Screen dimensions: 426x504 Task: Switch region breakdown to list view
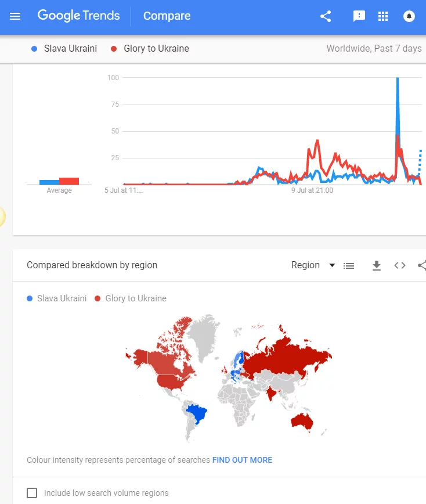point(349,265)
